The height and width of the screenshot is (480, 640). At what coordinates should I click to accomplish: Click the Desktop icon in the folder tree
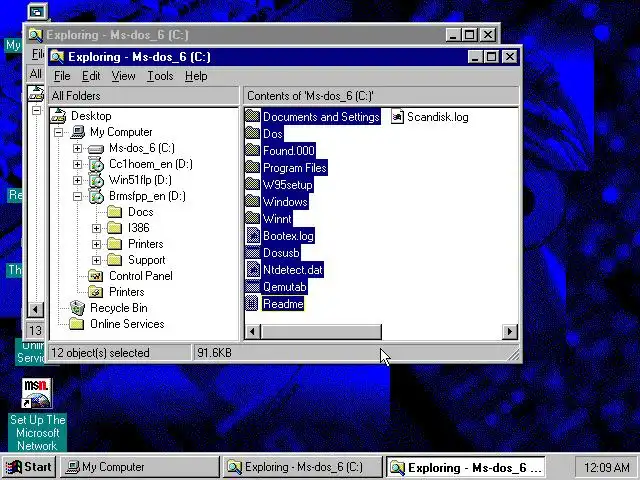[58, 116]
